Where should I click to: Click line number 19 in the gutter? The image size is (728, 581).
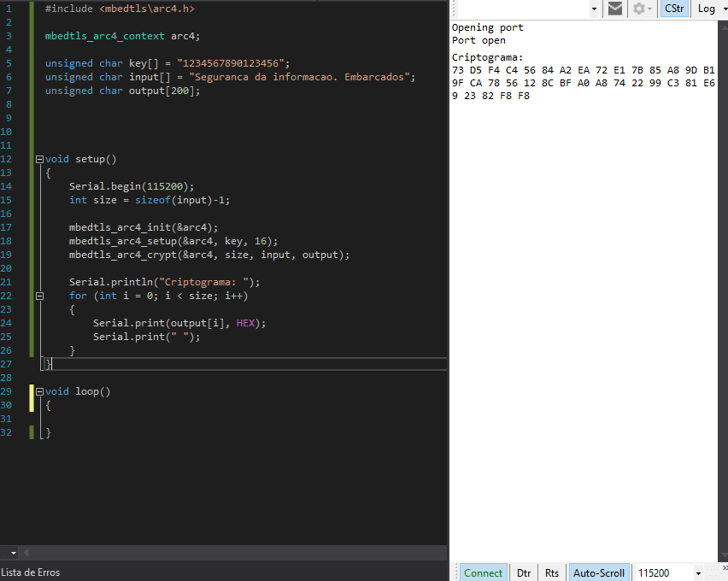point(6,255)
